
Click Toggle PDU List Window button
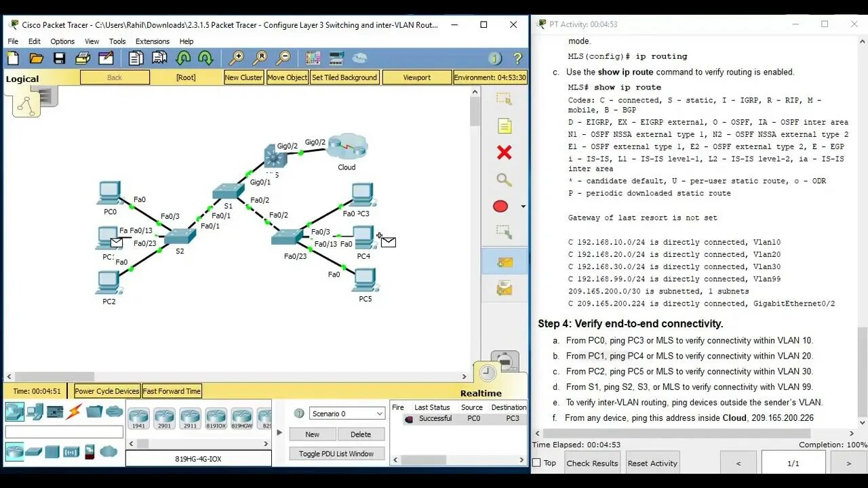[x=336, y=453]
